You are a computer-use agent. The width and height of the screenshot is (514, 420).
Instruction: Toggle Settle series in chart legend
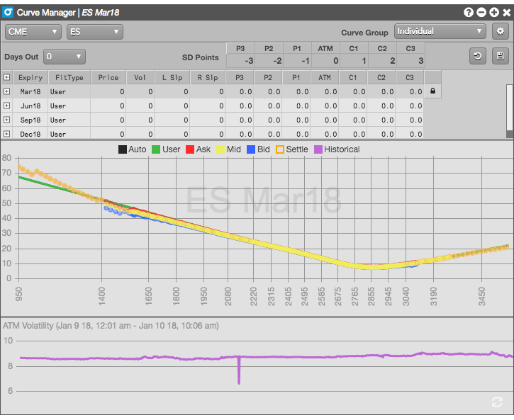point(292,149)
